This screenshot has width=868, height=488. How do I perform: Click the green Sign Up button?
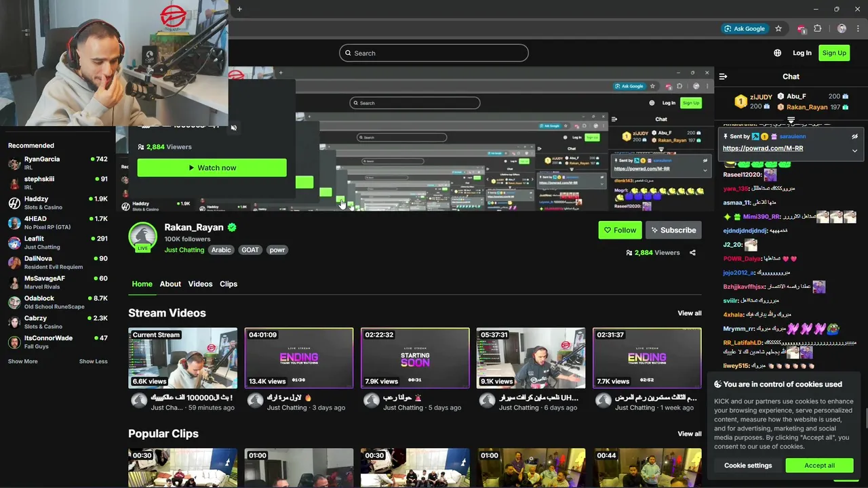(834, 53)
